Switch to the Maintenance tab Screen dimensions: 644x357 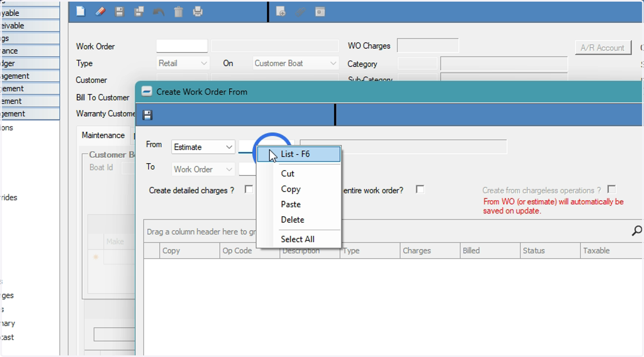pyautogui.click(x=103, y=135)
